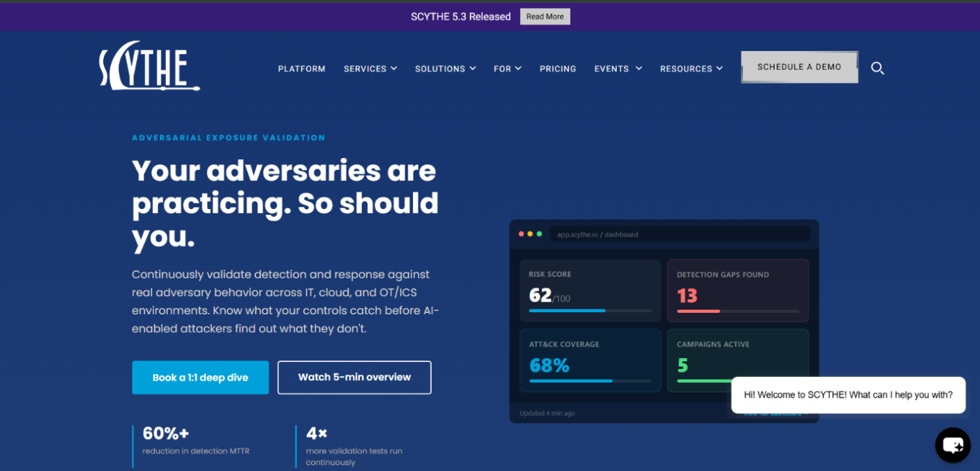Click the "Your adversaries are practicing" headline
This screenshot has height=471, width=980.
286,204
